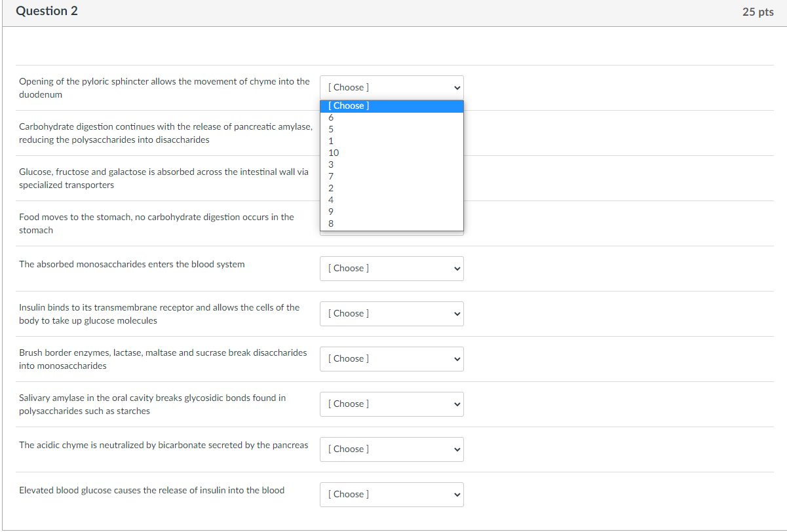Select option 3 in the open dropdown list

[391, 164]
